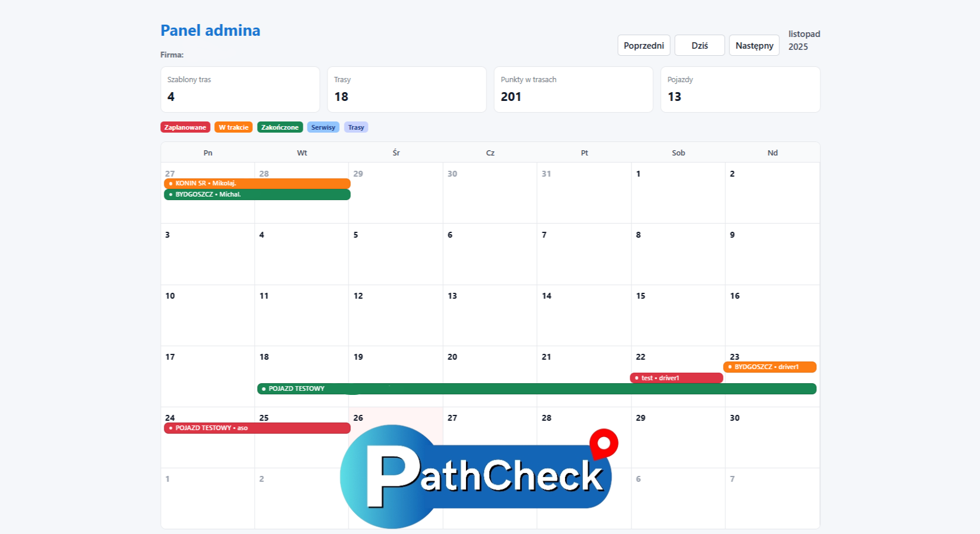Open the Trasy stat card showing 18
This screenshot has height=534, width=980.
pyautogui.click(x=407, y=89)
